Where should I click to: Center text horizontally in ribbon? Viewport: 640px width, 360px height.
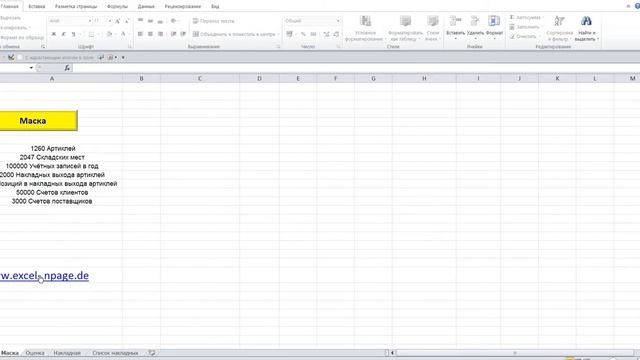pos(150,34)
